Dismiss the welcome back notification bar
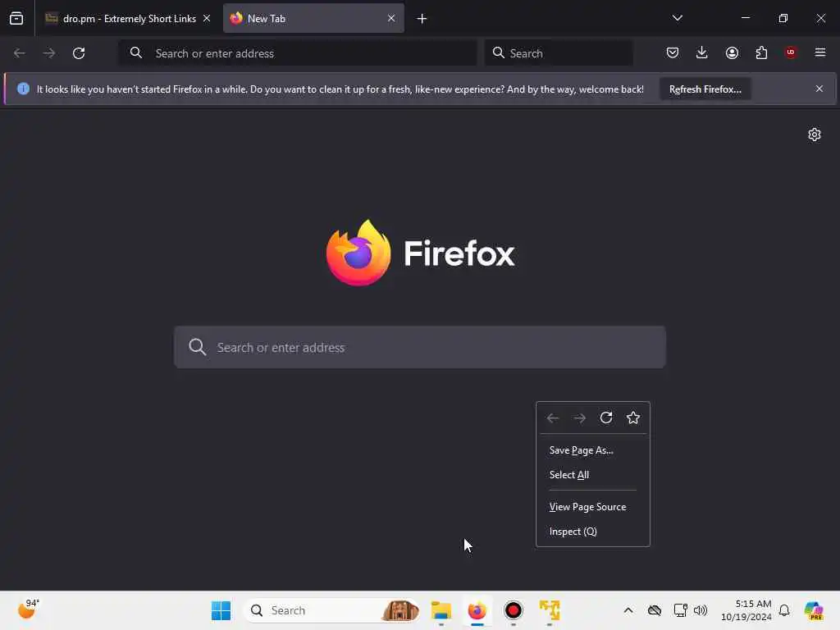This screenshot has width=840, height=630. (x=819, y=89)
